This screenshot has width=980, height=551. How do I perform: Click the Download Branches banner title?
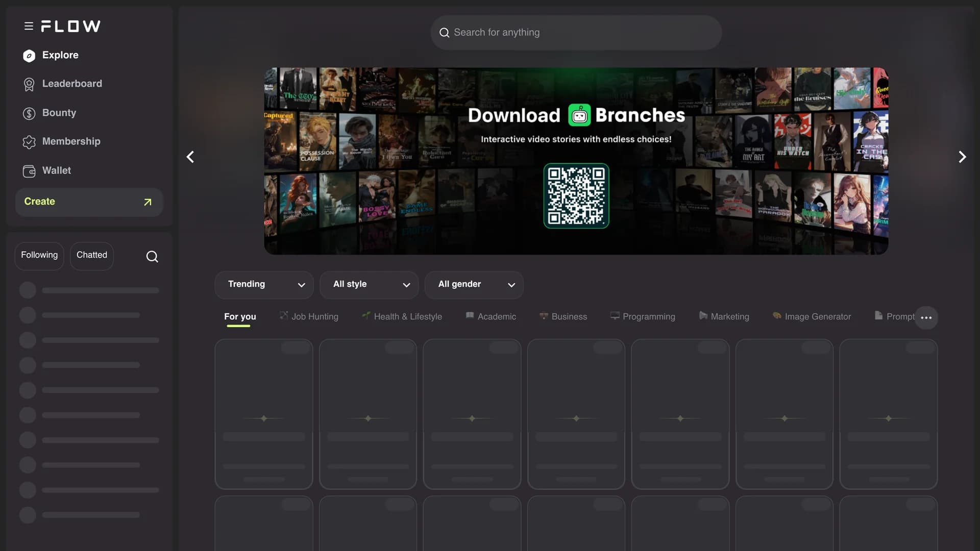coord(576,116)
